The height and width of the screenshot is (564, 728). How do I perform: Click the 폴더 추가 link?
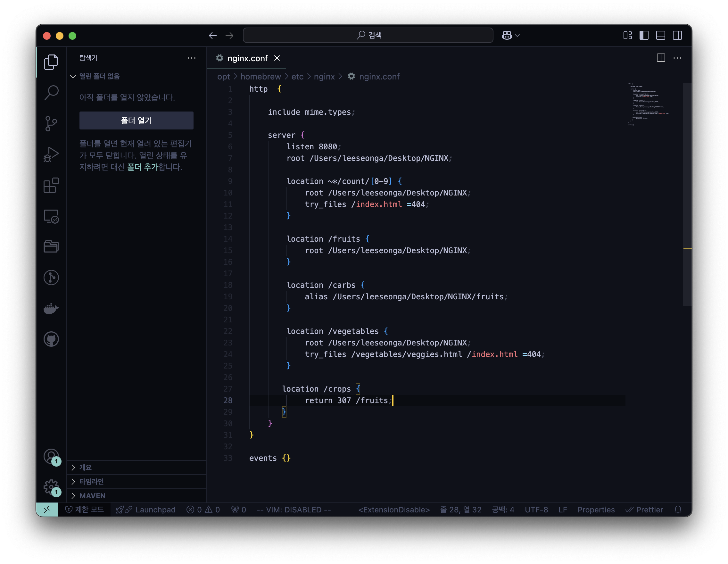click(143, 167)
